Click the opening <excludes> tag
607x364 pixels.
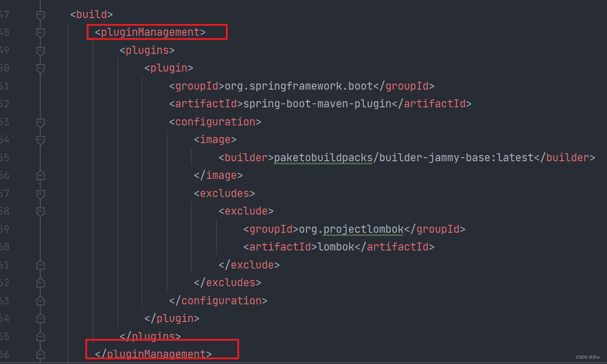[x=224, y=193]
